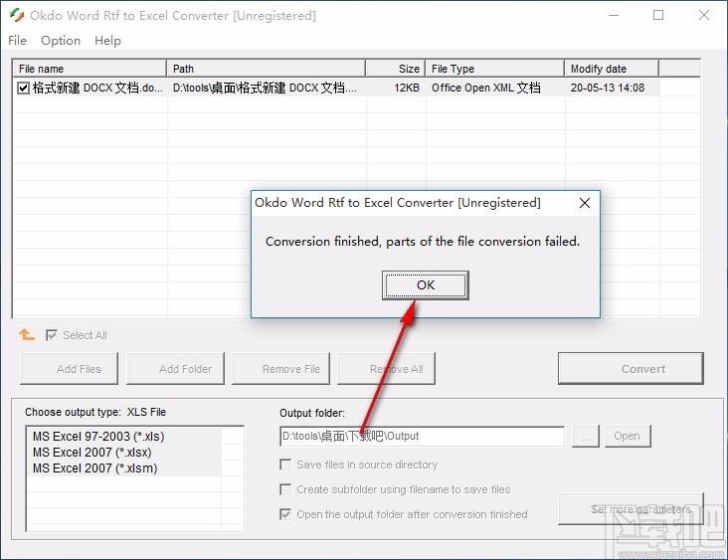
Task: Click the Remove All button
Action: coord(386,369)
